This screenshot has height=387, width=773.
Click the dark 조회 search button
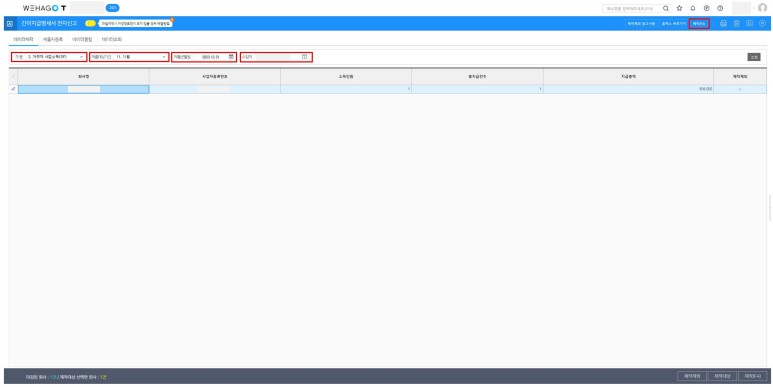pyautogui.click(x=754, y=57)
